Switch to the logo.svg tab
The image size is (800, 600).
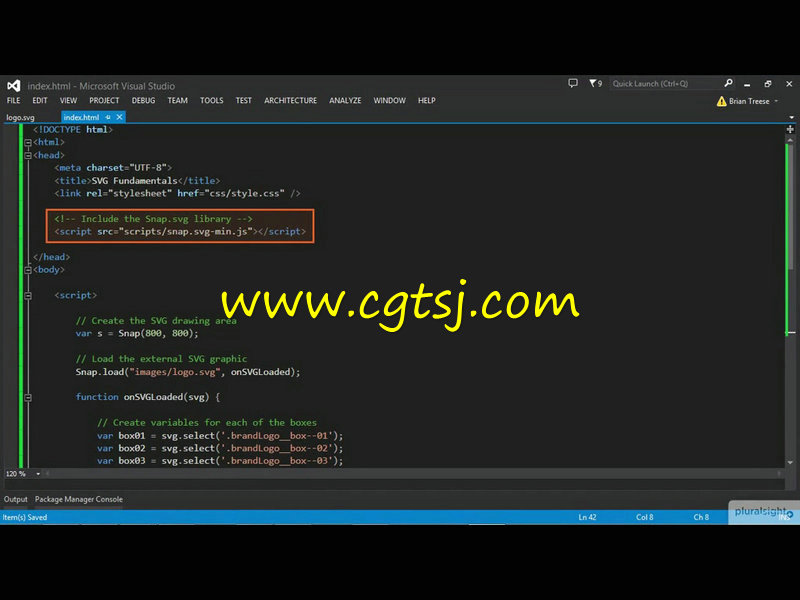(20, 117)
